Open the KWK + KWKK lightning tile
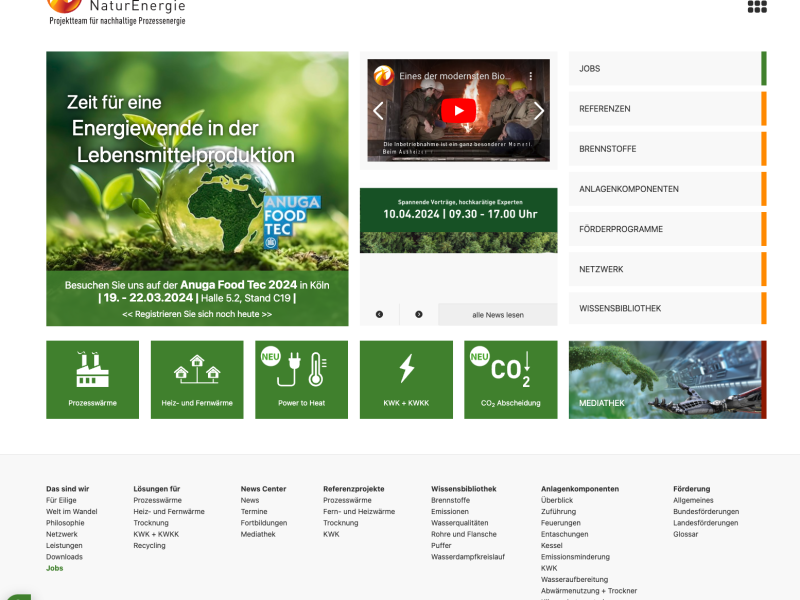Image resolution: width=800 pixels, height=600 pixels. [x=406, y=380]
